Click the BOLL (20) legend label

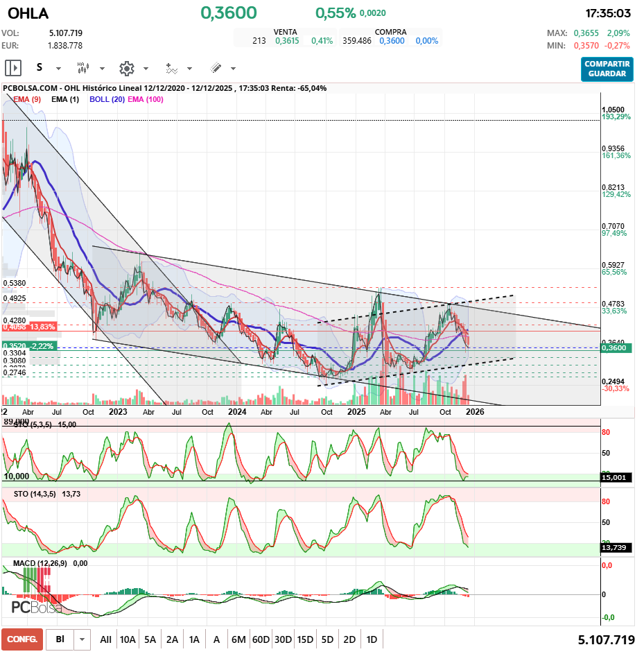[x=107, y=99]
